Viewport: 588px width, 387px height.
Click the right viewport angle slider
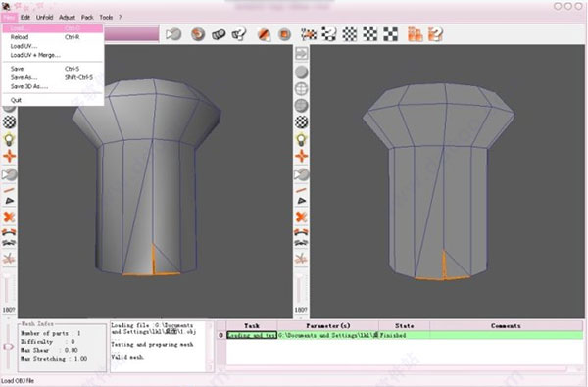click(299, 289)
